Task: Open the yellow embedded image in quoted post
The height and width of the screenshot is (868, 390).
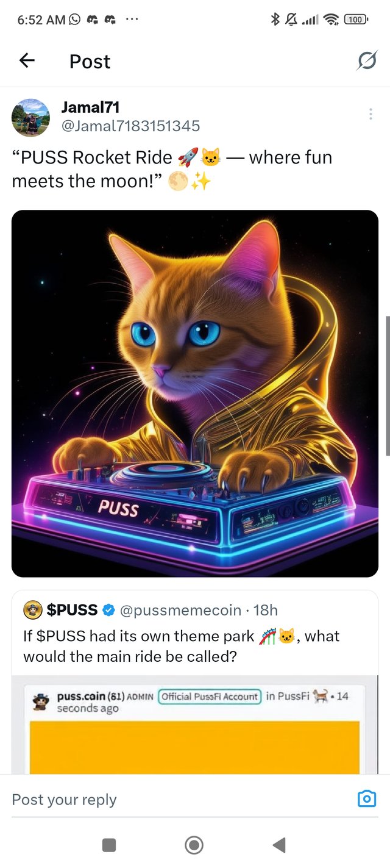Action: 194,748
